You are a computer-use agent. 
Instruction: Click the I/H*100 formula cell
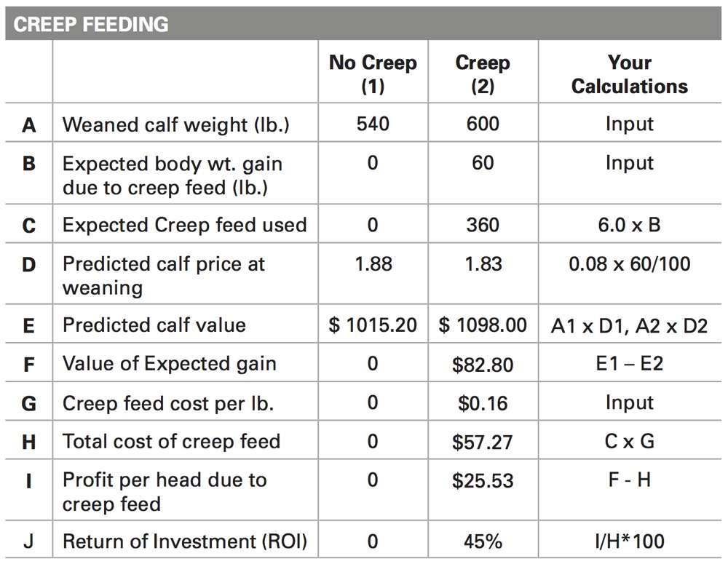tap(629, 541)
